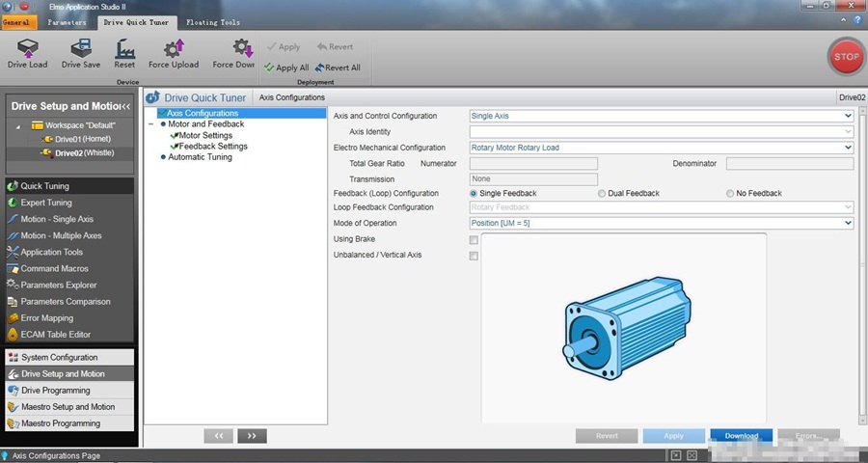
Task: Open Axis and Control Configuration dropdown
Action: click(x=661, y=116)
